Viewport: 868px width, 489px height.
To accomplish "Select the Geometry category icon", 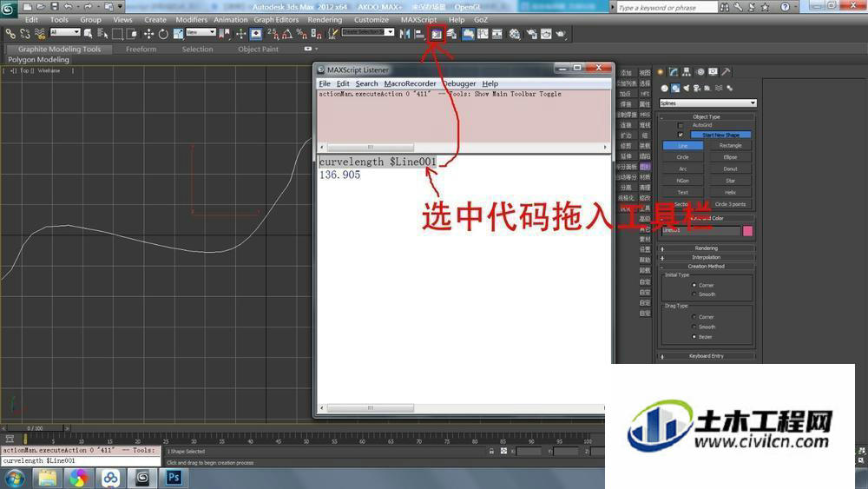I will tap(665, 88).
